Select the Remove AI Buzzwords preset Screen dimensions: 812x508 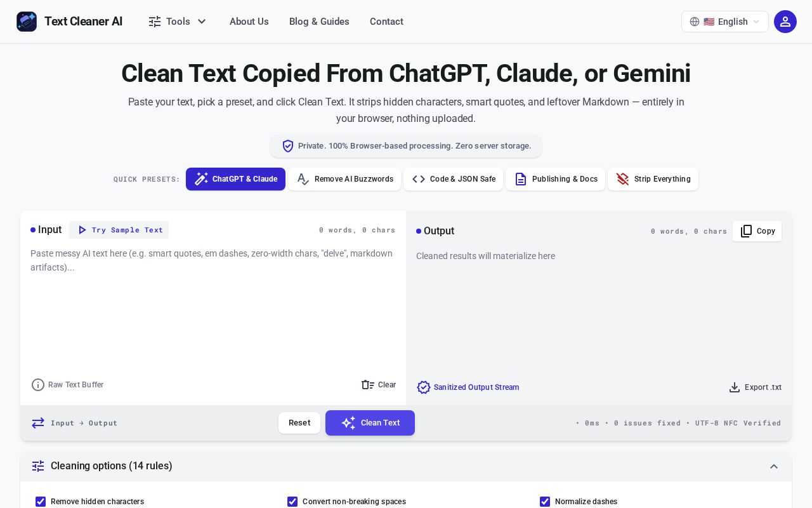click(x=344, y=179)
